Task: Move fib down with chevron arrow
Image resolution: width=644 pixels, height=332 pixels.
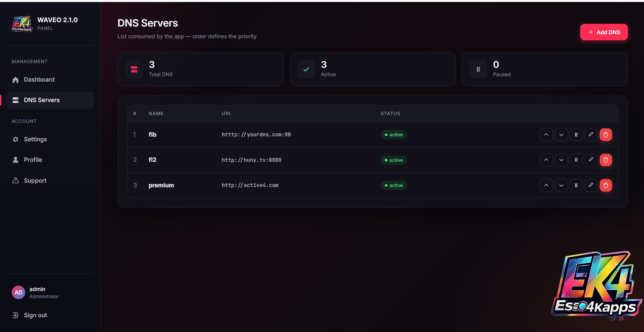Action: point(561,135)
